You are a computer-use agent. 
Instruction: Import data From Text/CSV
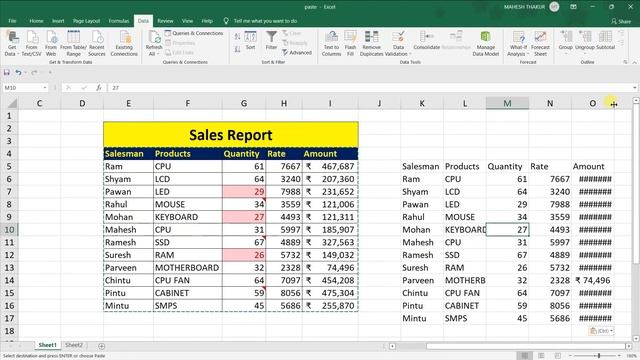click(x=31, y=43)
